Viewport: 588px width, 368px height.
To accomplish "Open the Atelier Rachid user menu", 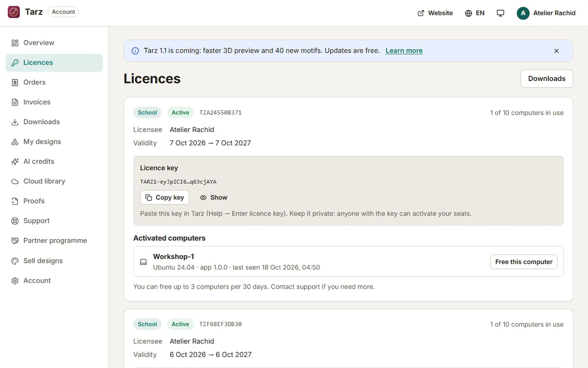I will point(546,13).
